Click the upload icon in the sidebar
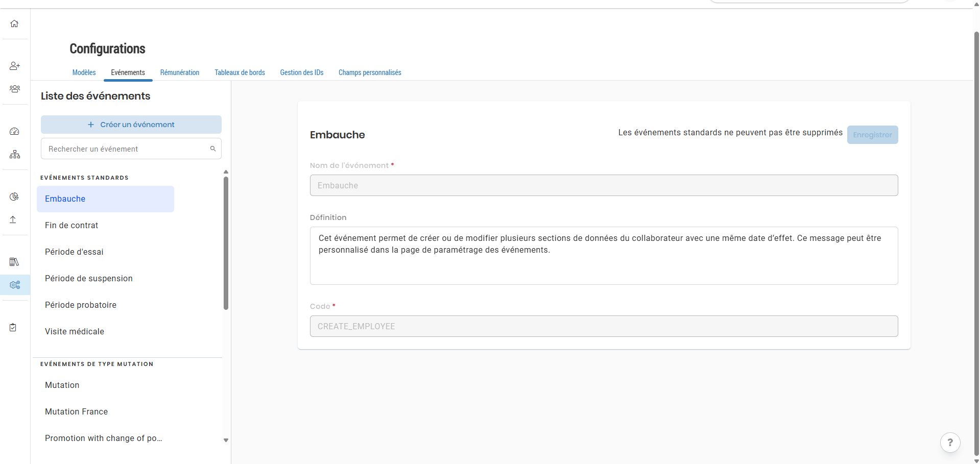 [13, 219]
